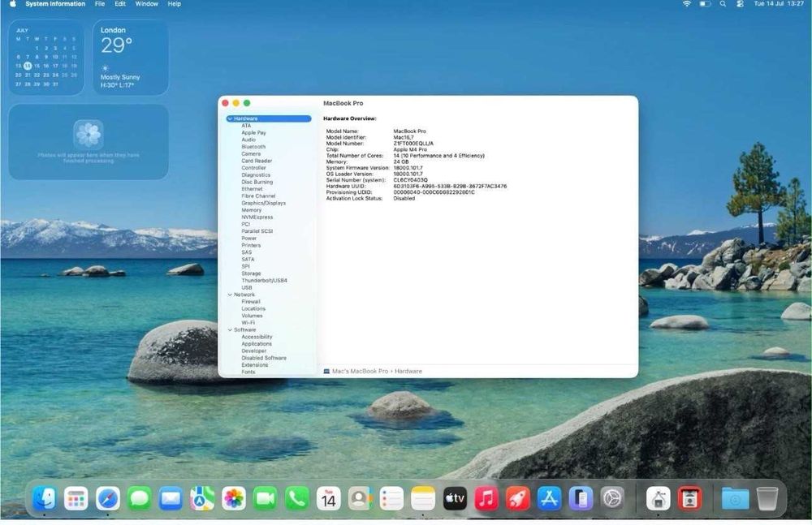Open the Help menu

pos(175,3)
